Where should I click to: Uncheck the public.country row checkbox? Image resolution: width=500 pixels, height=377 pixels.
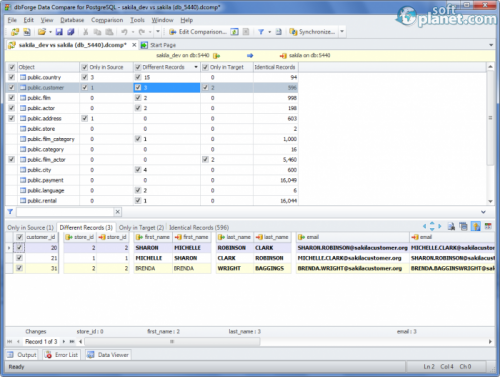click(x=12, y=77)
